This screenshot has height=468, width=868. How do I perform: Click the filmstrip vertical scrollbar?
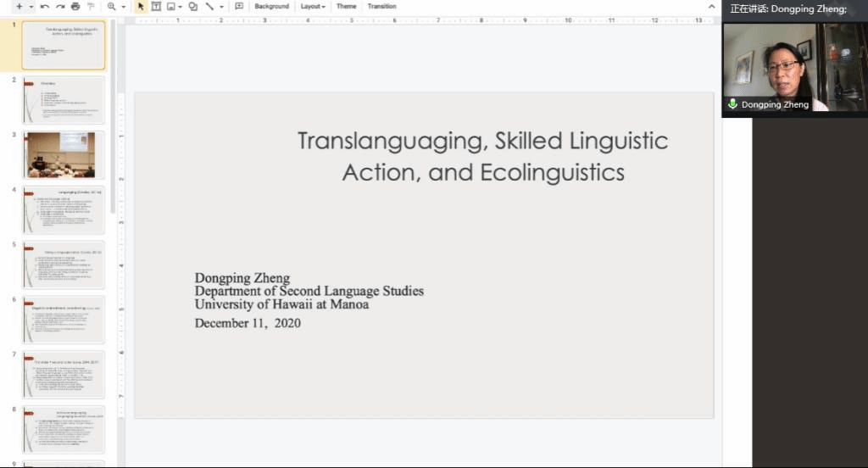click(x=113, y=116)
